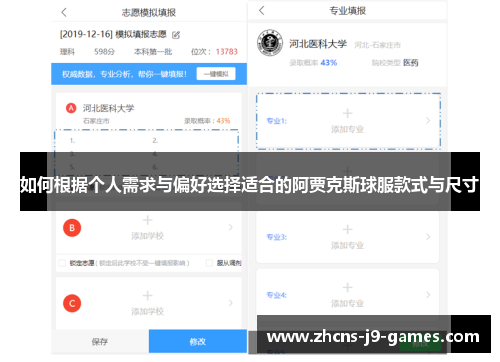Click the 专业4: label
Image resolution: width=500 pixels, height=362 pixels.
(x=277, y=295)
